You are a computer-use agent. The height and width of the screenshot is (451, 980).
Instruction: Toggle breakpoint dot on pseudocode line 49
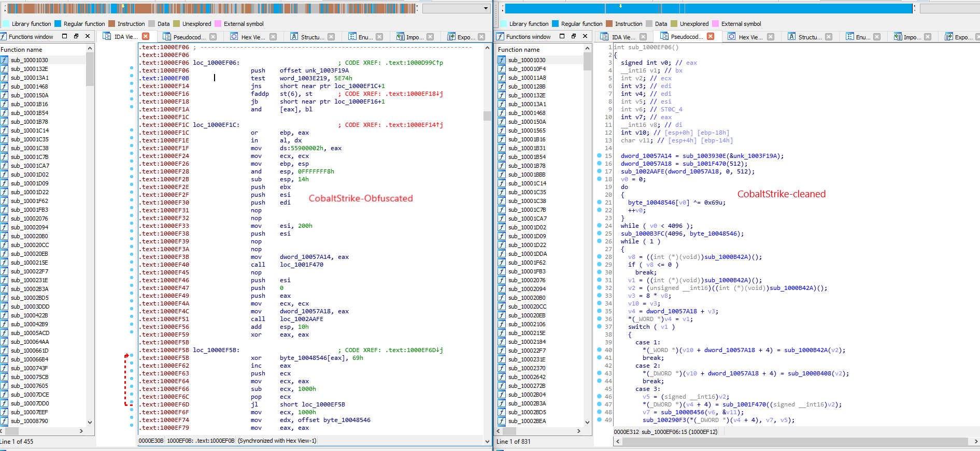coord(599,419)
